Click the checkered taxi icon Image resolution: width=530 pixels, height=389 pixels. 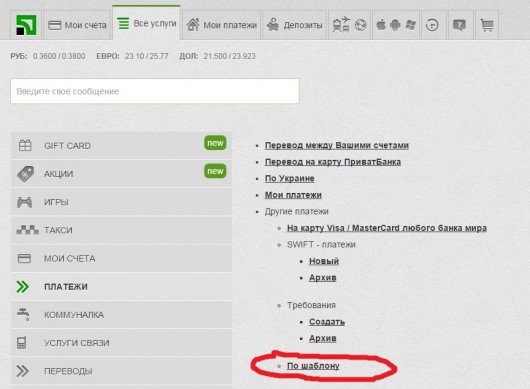pyautogui.click(x=27, y=230)
